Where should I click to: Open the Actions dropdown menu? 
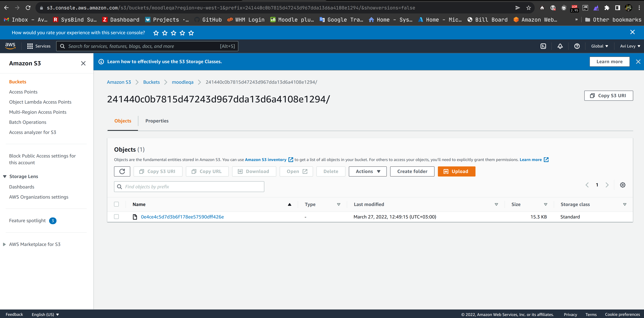tap(368, 171)
